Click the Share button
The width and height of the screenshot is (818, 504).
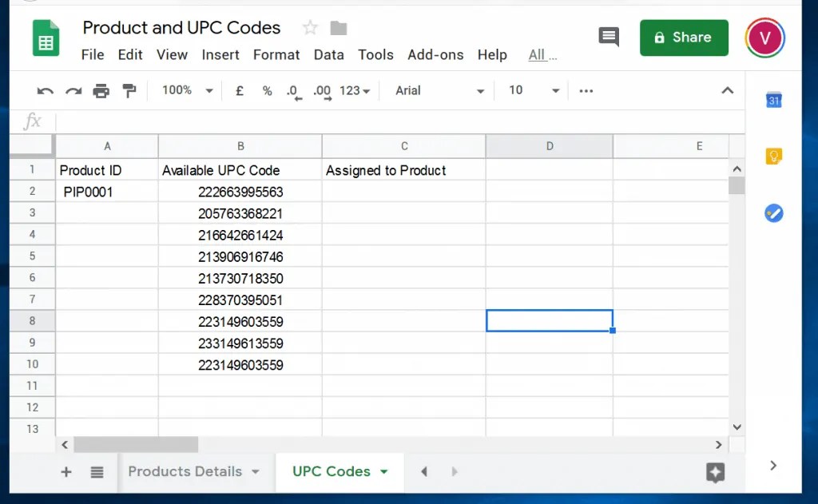684,37
